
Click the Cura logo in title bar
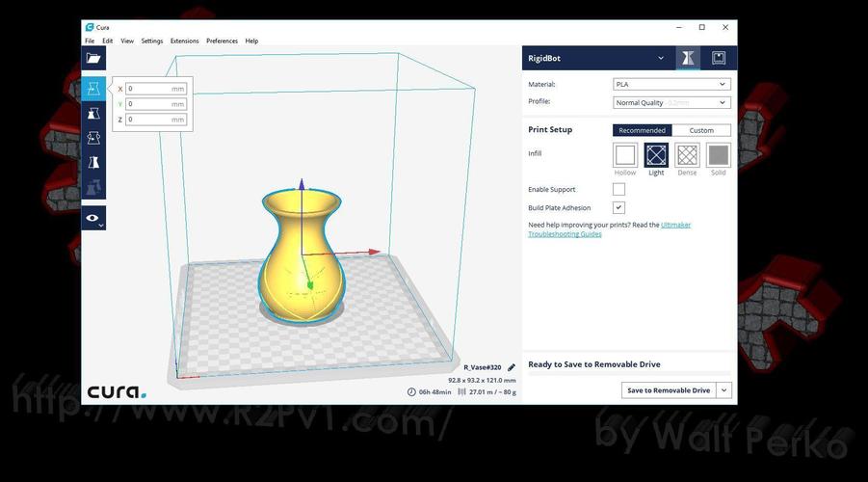pos(90,27)
